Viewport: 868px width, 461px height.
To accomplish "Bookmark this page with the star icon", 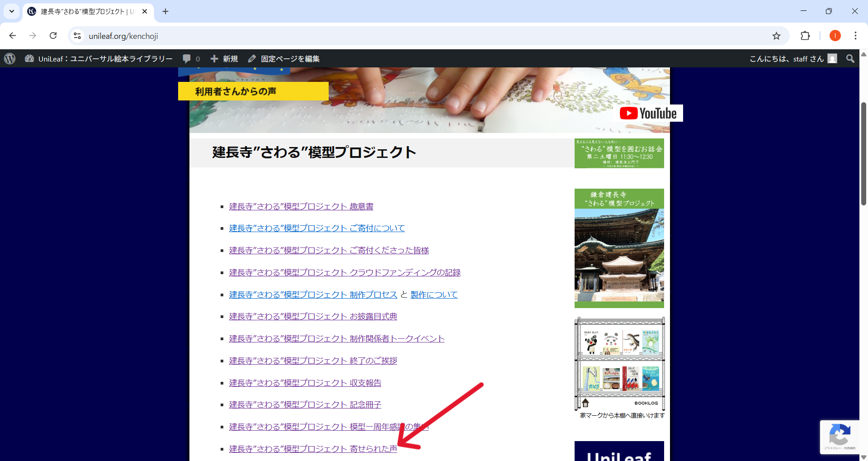I will click(776, 36).
